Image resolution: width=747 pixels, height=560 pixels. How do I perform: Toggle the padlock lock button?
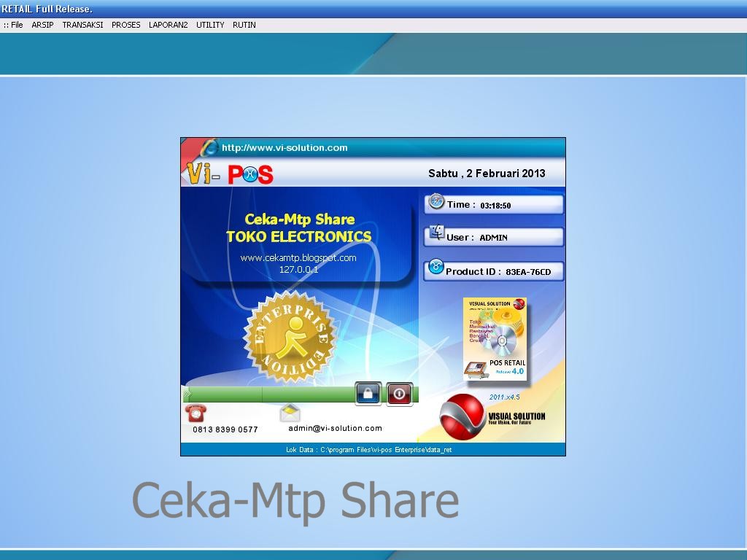[368, 393]
